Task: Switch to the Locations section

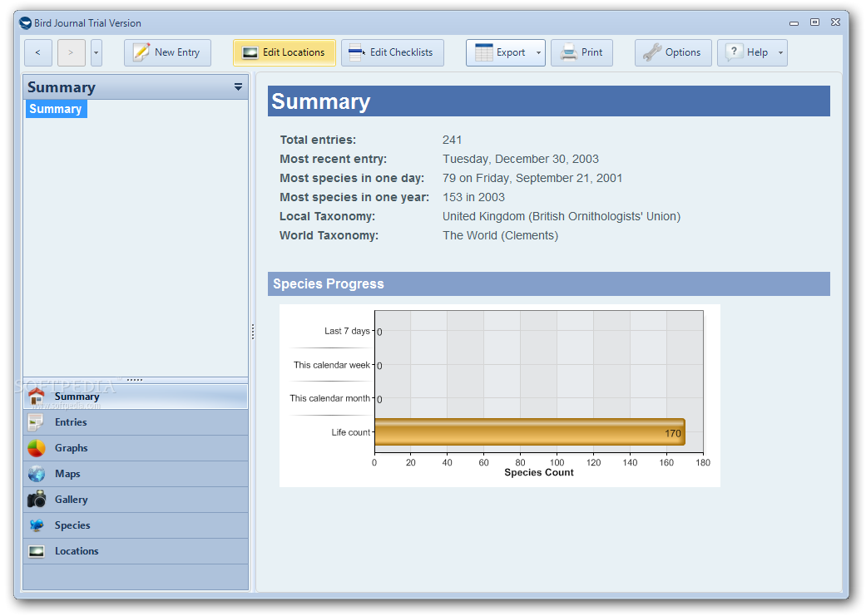Action: point(136,551)
